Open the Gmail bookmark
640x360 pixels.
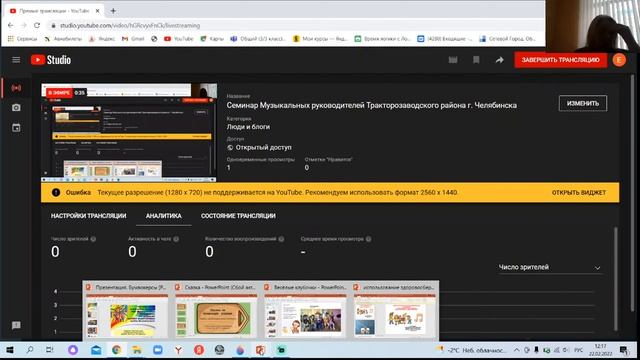(x=133, y=39)
